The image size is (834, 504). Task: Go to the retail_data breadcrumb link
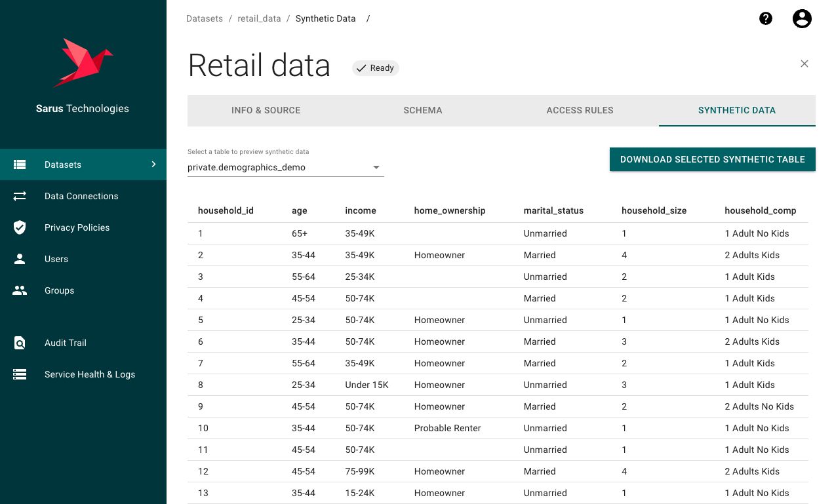(x=259, y=18)
